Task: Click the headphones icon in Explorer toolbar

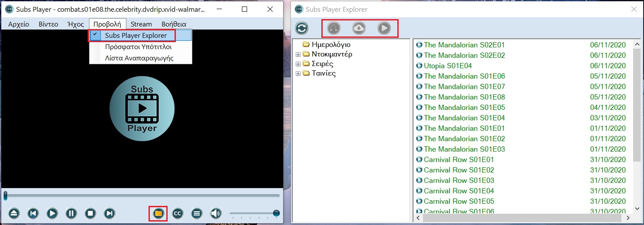Action: coord(334,28)
